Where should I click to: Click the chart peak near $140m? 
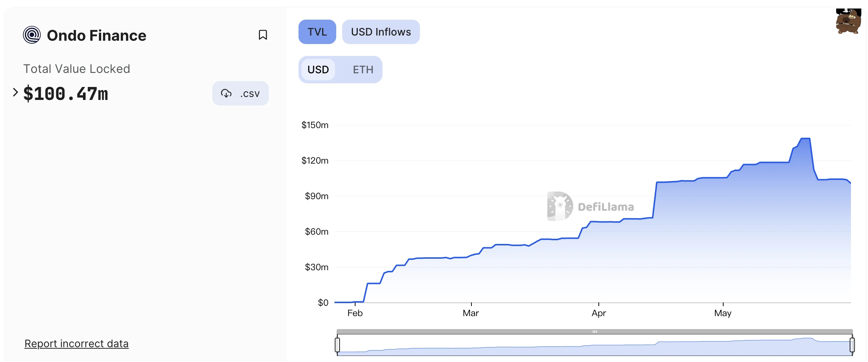[x=805, y=139]
